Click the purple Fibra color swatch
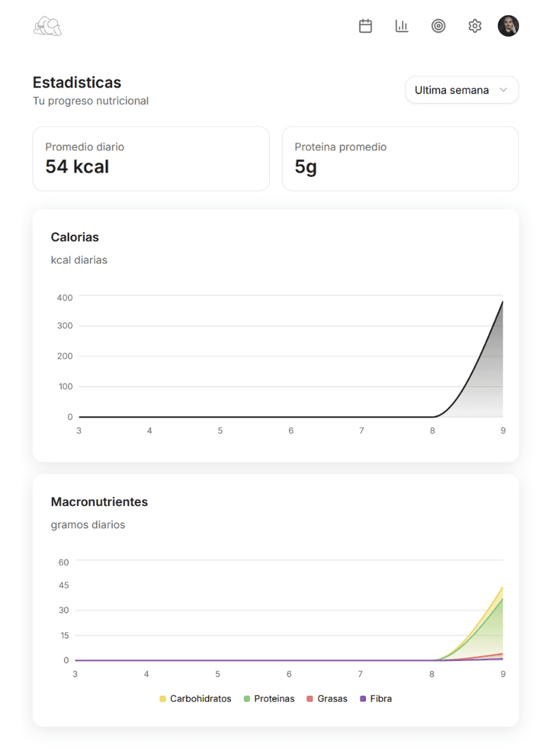Screen dimensions: 560x751 click(363, 698)
